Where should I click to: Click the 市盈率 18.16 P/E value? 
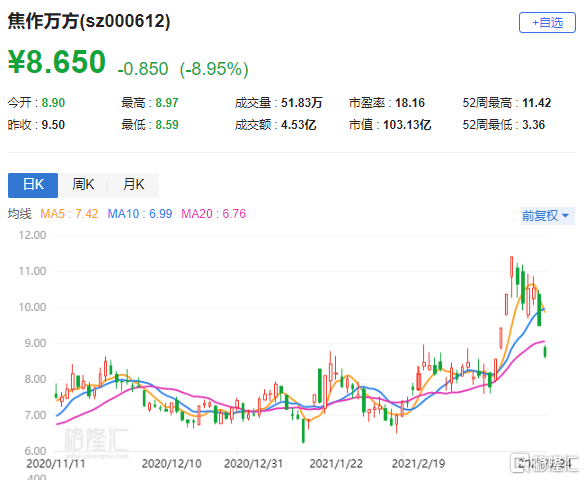tap(410, 103)
